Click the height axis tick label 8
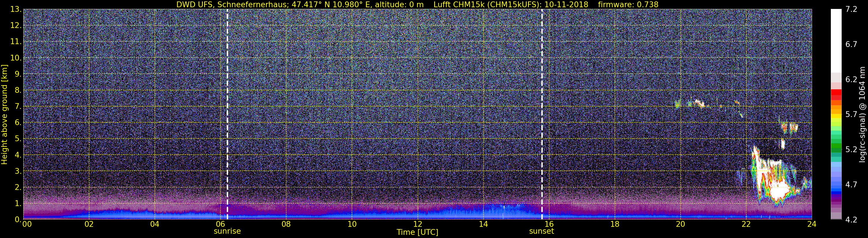868x238 pixels. click(18, 90)
